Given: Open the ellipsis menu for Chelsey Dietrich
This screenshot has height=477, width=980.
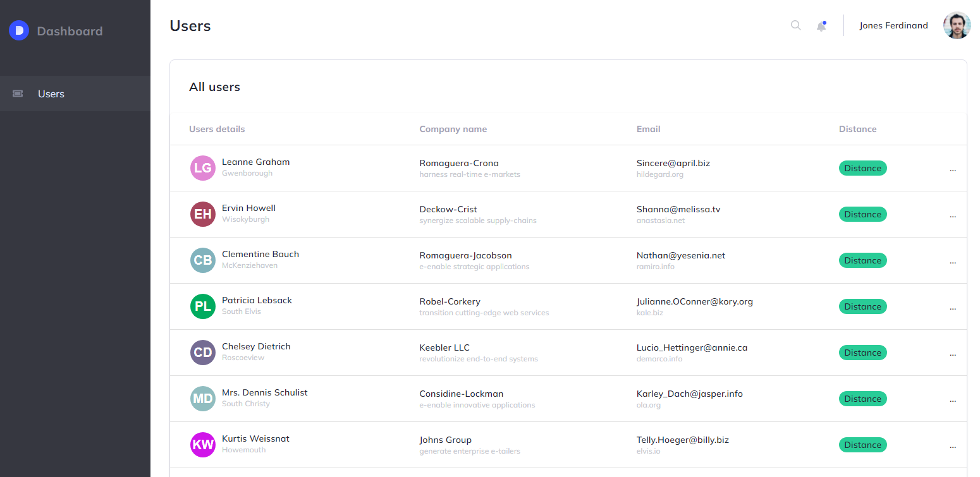Looking at the screenshot, I should click(x=953, y=353).
